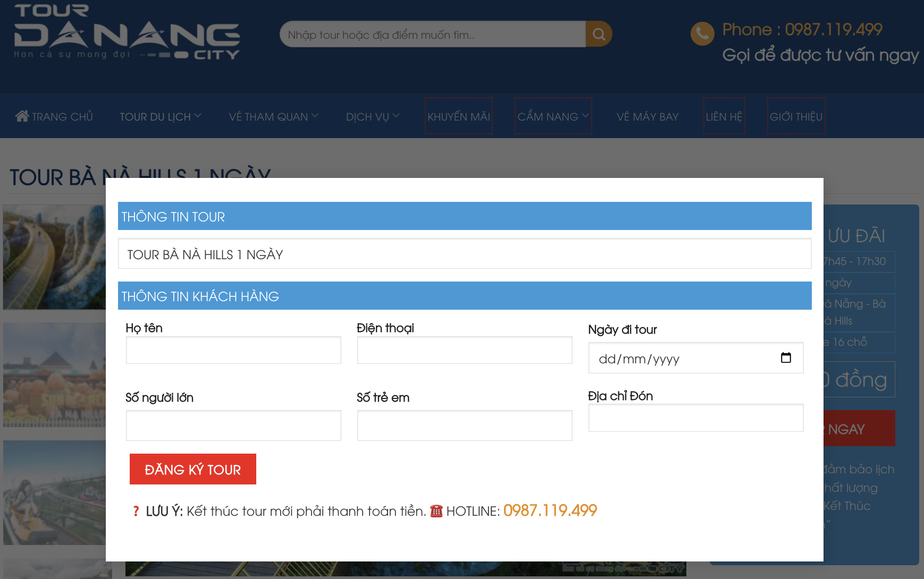Open the Dịch Vụ dropdown menu
924x579 pixels.
[372, 116]
